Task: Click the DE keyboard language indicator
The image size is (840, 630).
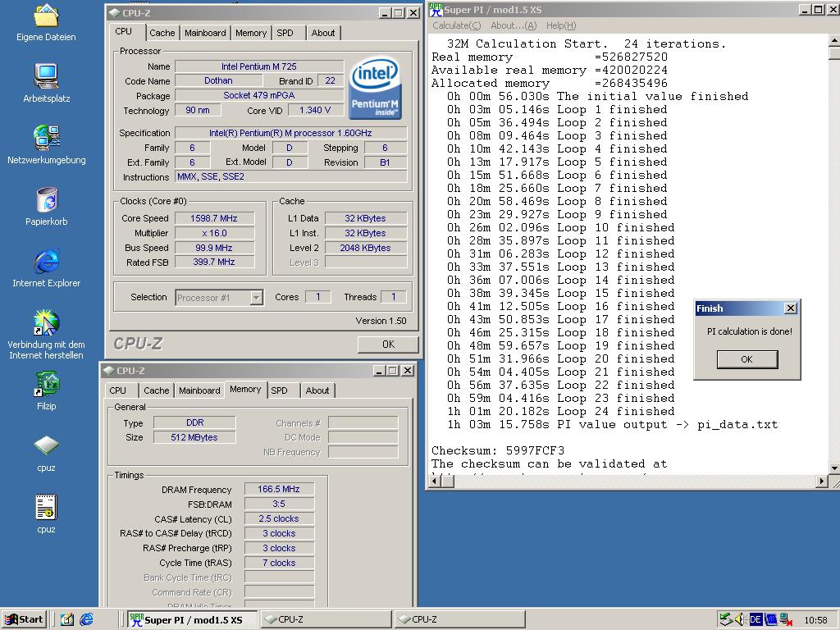Action: click(x=756, y=620)
